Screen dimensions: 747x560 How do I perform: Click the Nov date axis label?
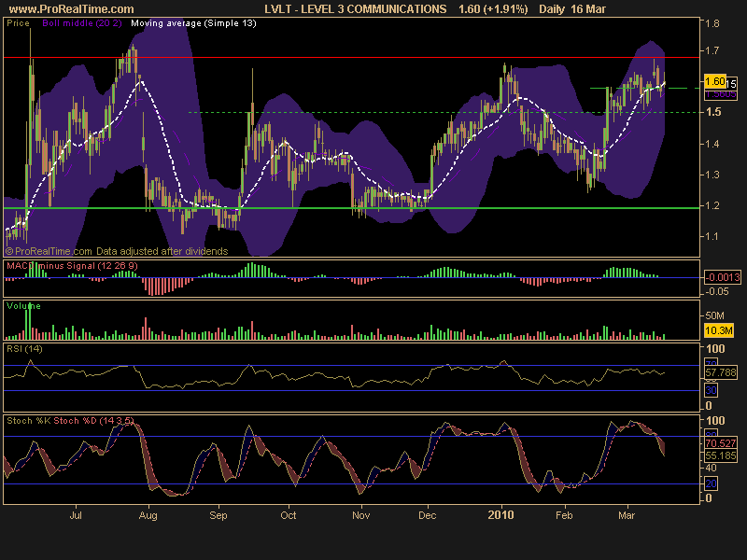pyautogui.click(x=360, y=515)
